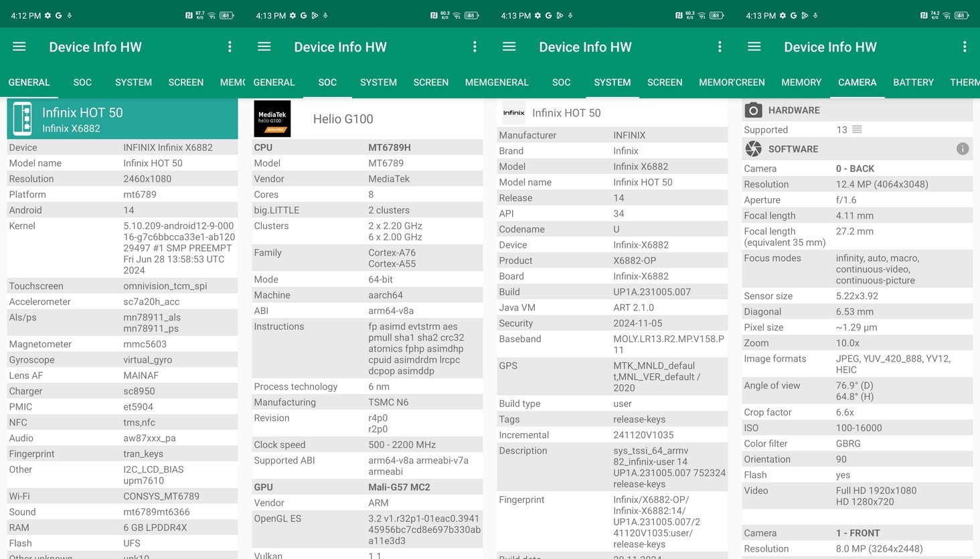Click the info icon beside SOFTWARE
The image size is (980, 559).
(963, 149)
